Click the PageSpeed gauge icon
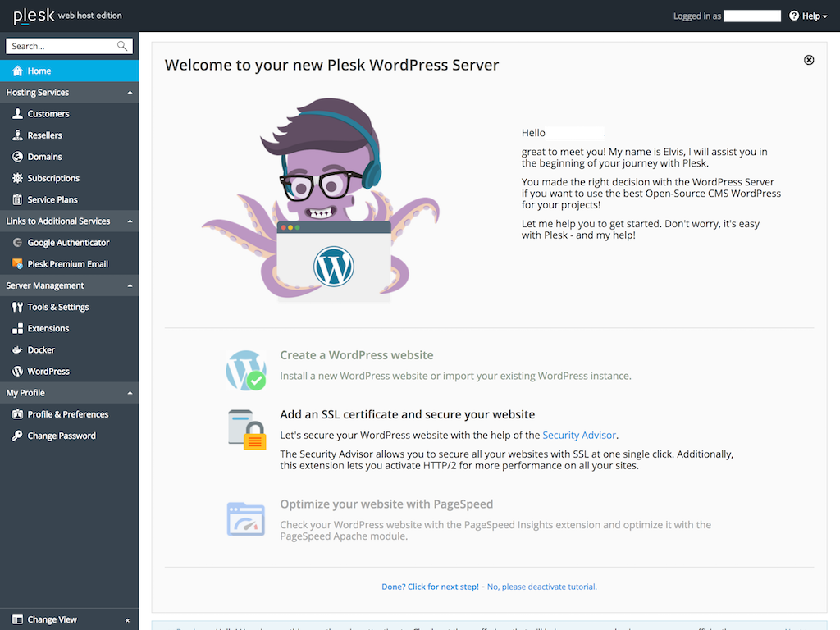 (246, 519)
